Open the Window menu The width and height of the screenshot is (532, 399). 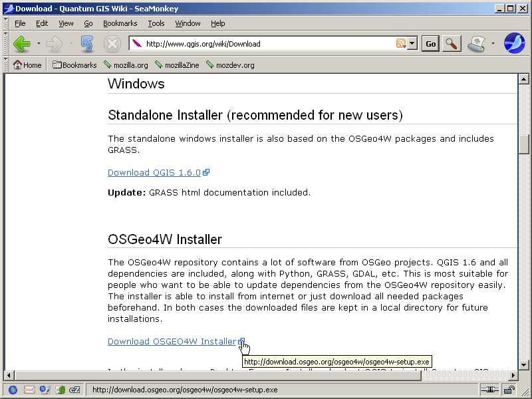coord(188,23)
